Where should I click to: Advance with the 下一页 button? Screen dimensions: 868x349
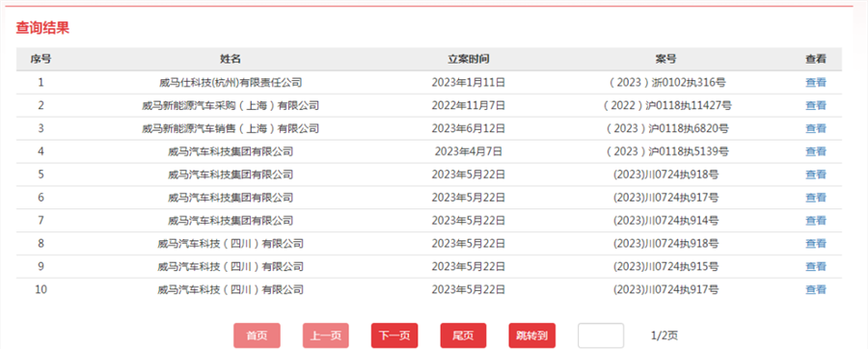coord(394,336)
